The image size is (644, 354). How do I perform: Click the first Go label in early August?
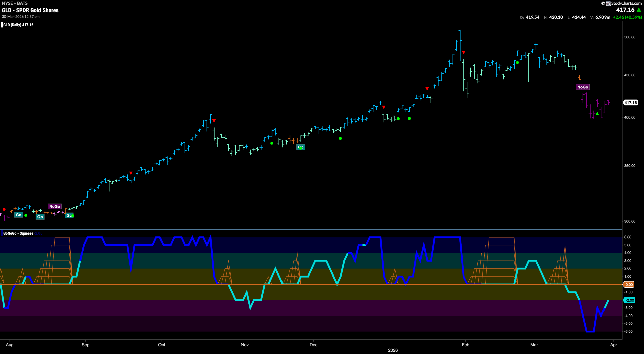pos(19,215)
